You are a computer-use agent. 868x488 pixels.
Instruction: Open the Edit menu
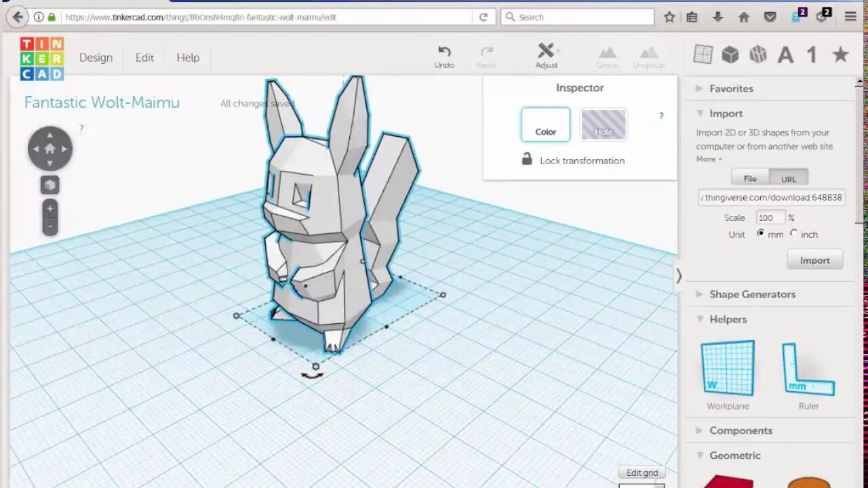tap(144, 58)
